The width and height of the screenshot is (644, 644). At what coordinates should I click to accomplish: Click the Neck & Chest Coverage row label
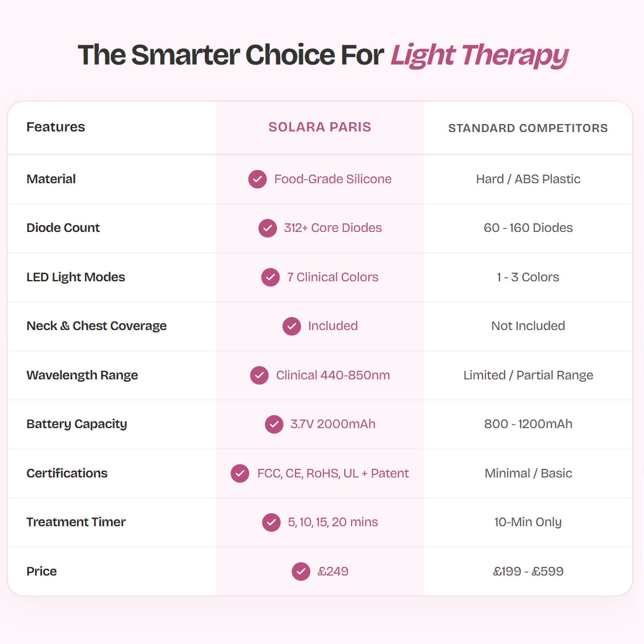(x=97, y=326)
